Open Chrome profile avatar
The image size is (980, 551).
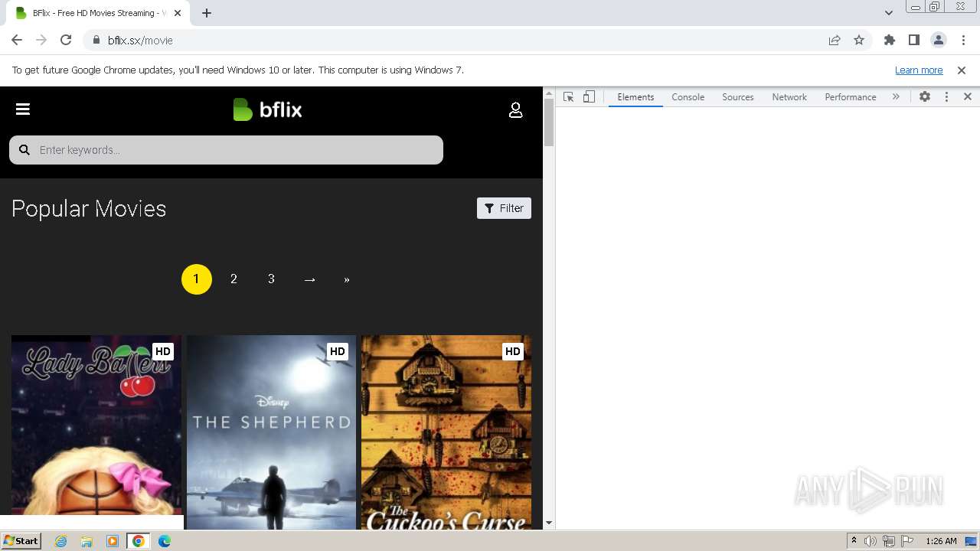pos(939,41)
